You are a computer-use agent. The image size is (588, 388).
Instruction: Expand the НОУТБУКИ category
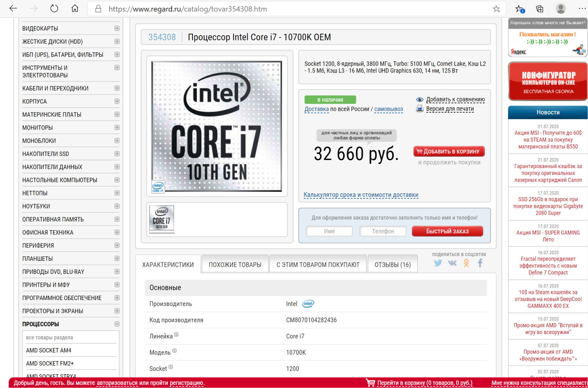pyautogui.click(x=117, y=206)
